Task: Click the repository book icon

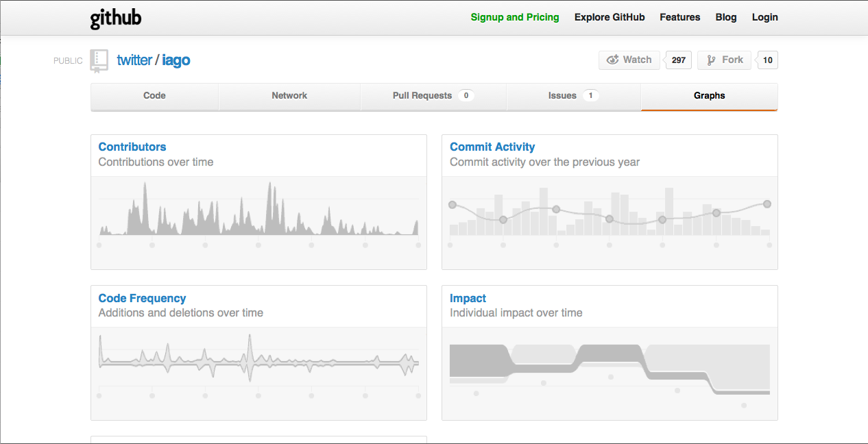Action: pyautogui.click(x=99, y=60)
